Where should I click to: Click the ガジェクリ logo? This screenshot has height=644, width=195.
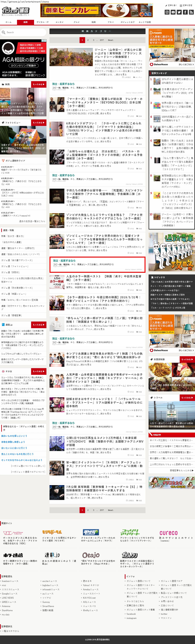click(130, 555)
